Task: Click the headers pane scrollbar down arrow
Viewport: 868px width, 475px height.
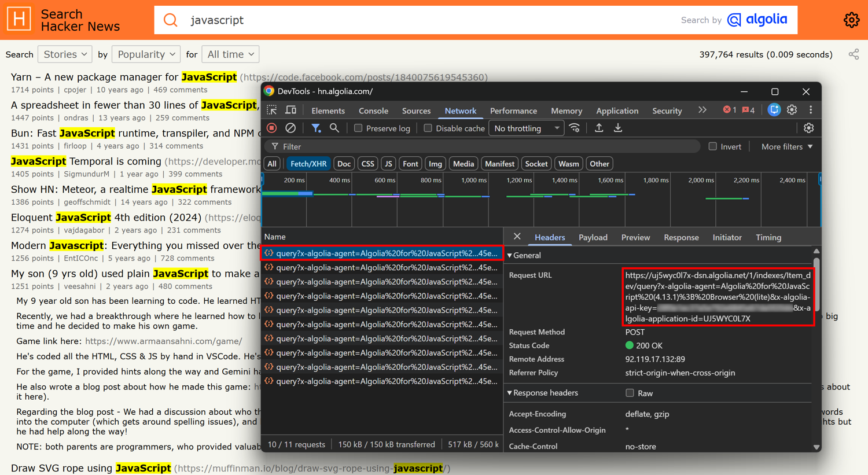Action: (x=816, y=447)
